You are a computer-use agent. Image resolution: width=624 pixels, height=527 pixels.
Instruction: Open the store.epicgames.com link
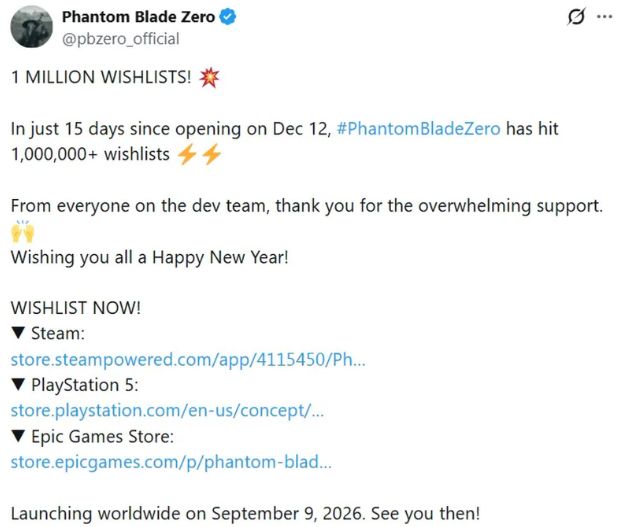(171, 462)
